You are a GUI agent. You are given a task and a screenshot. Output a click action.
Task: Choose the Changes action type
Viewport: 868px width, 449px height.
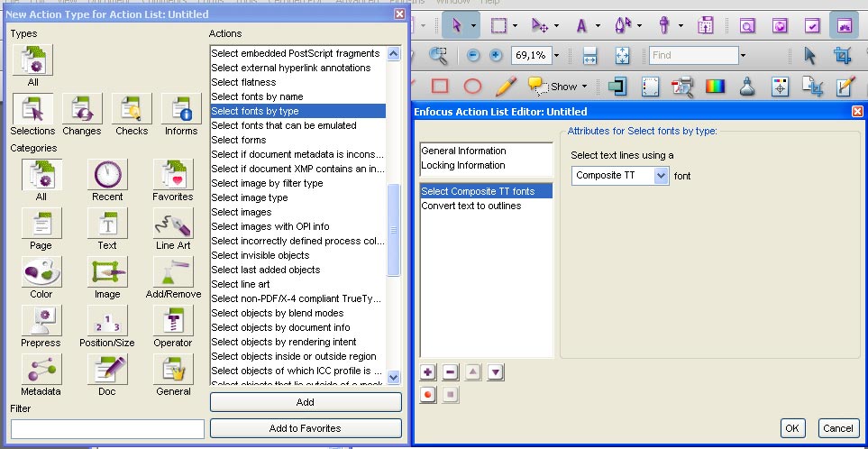coord(82,109)
